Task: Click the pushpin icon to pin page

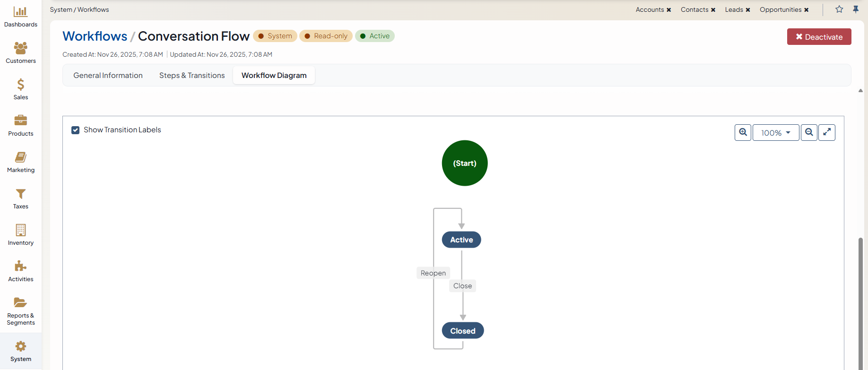Action: point(856,9)
